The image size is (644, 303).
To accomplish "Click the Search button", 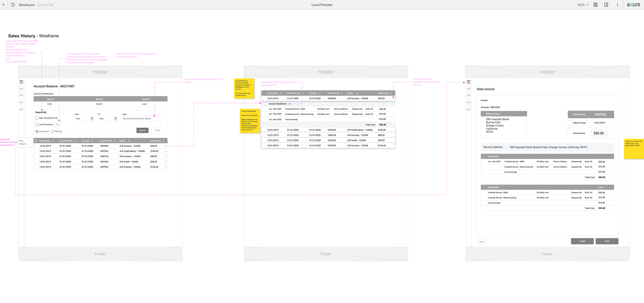I will coord(142,130).
